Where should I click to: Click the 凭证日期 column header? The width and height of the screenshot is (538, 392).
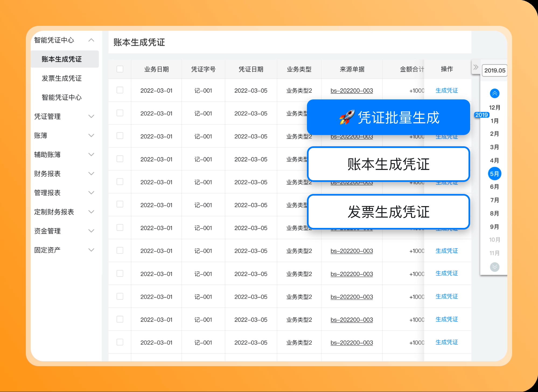click(251, 69)
